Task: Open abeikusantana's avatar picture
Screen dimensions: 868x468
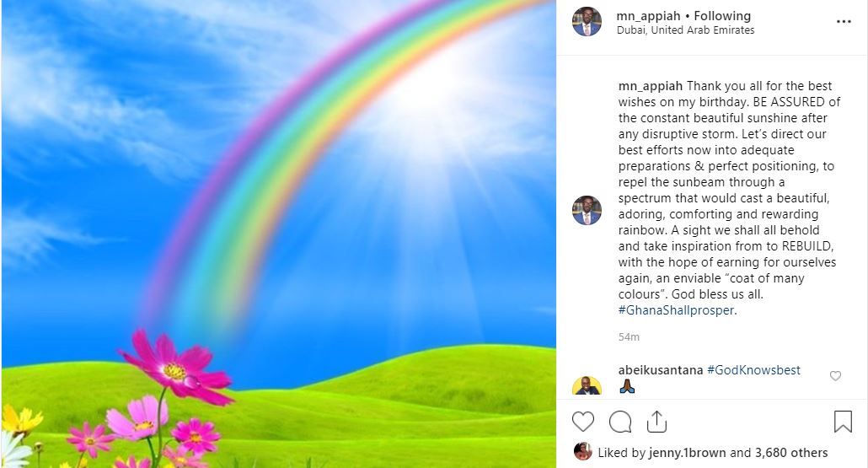Action: [x=587, y=385]
